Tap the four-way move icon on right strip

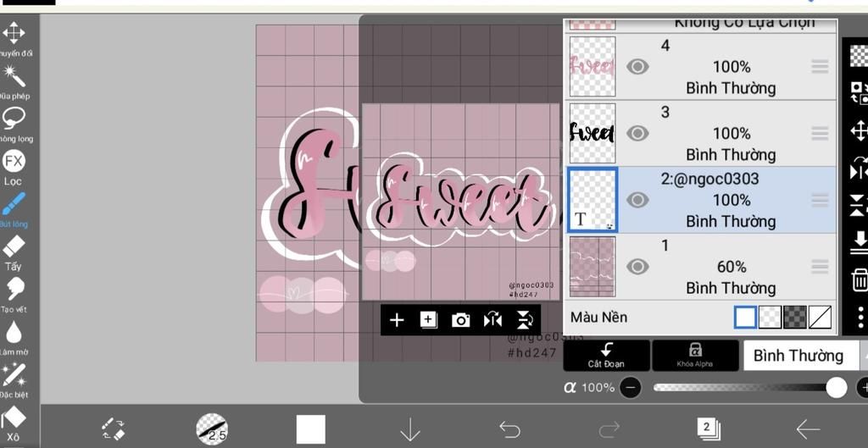pyautogui.click(x=860, y=131)
